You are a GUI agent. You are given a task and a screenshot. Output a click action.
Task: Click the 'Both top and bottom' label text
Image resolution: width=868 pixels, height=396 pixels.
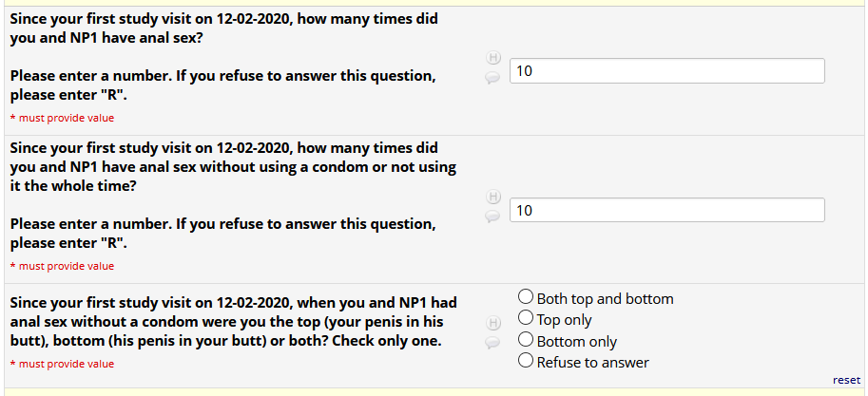[605, 298]
